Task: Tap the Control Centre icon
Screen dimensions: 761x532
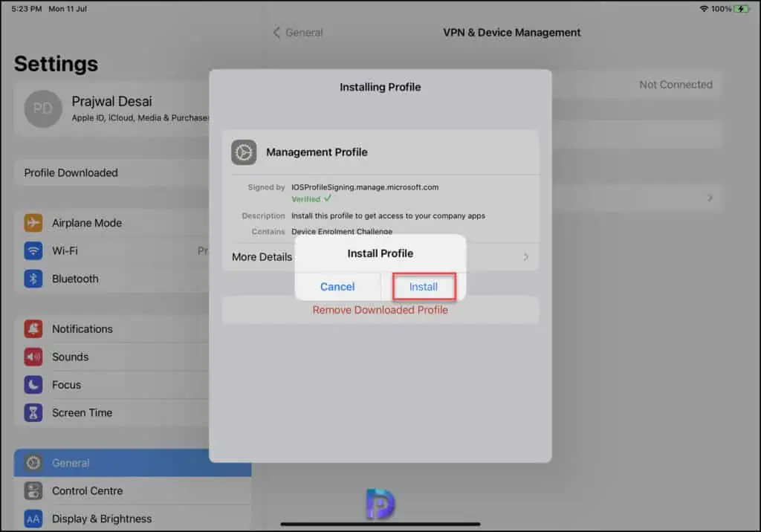Action: 33,490
